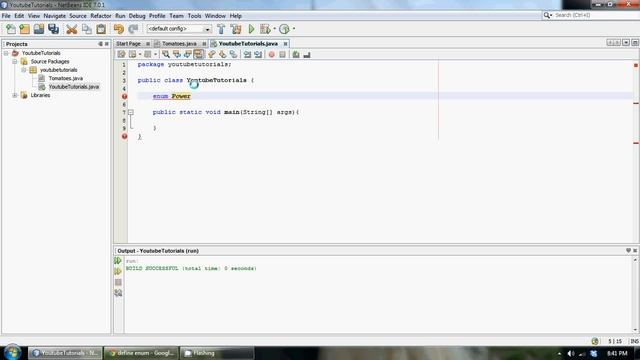Close the Output panel
This screenshot has height=360, width=640.
tap(635, 251)
